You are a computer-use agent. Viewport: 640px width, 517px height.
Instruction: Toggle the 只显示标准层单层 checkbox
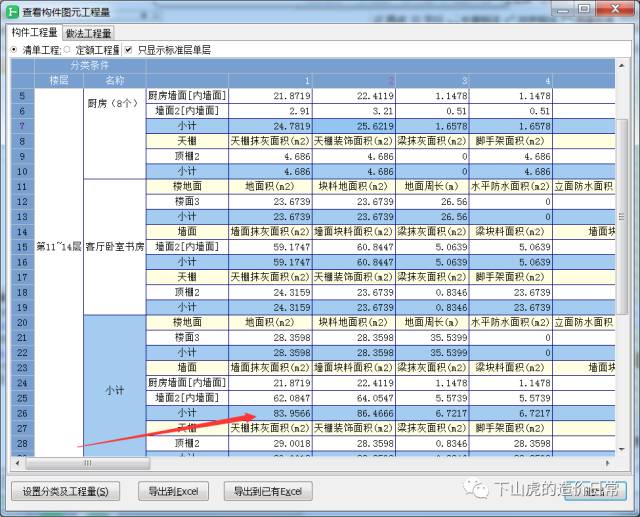128,49
